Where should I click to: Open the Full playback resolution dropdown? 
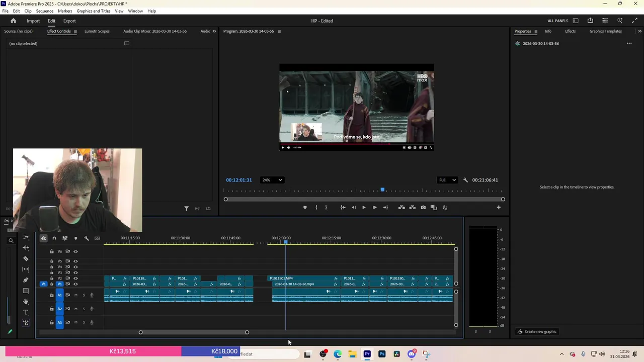447,180
